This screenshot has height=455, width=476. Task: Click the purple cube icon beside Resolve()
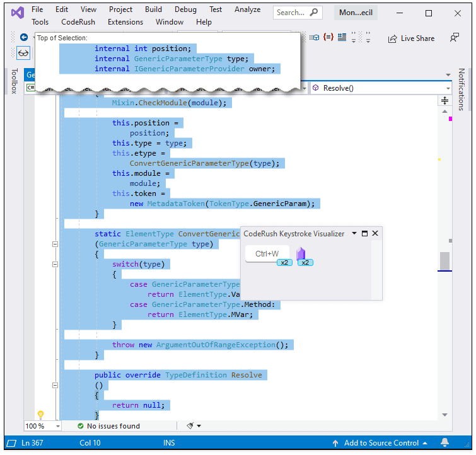point(316,88)
